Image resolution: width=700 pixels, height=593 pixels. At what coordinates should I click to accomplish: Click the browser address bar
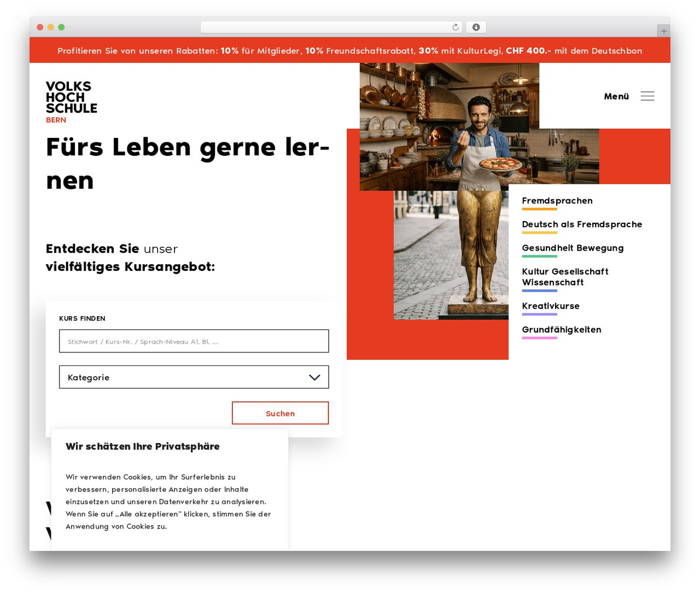tap(331, 27)
